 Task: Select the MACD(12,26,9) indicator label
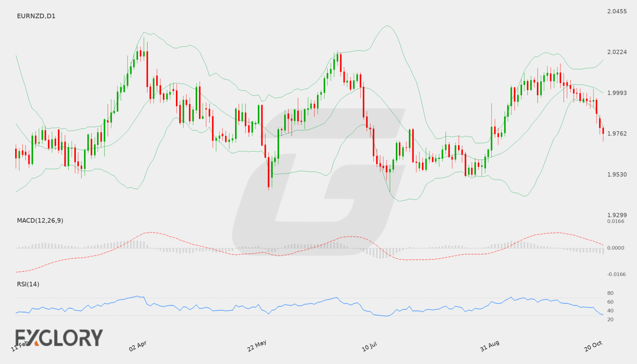click(40, 220)
